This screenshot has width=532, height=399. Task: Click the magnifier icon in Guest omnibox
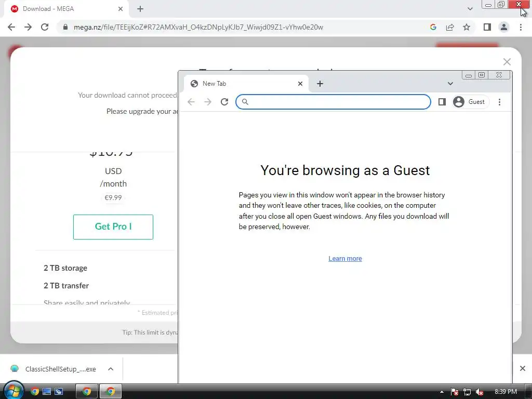point(245,102)
